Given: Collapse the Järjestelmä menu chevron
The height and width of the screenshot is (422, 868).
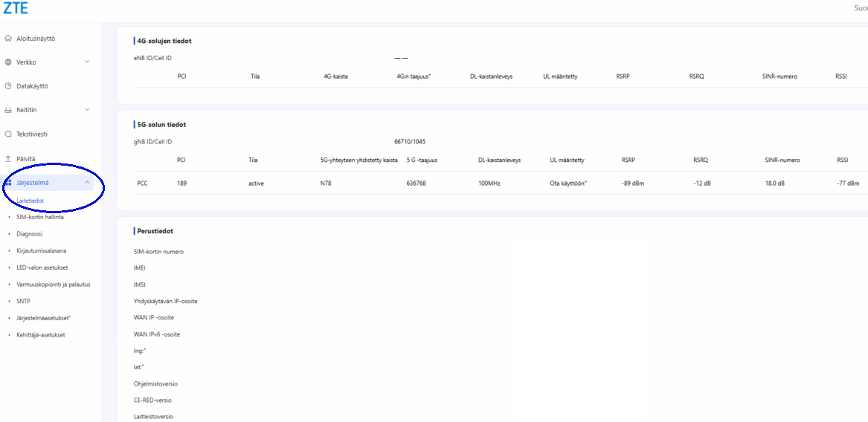Looking at the screenshot, I should click(x=87, y=183).
